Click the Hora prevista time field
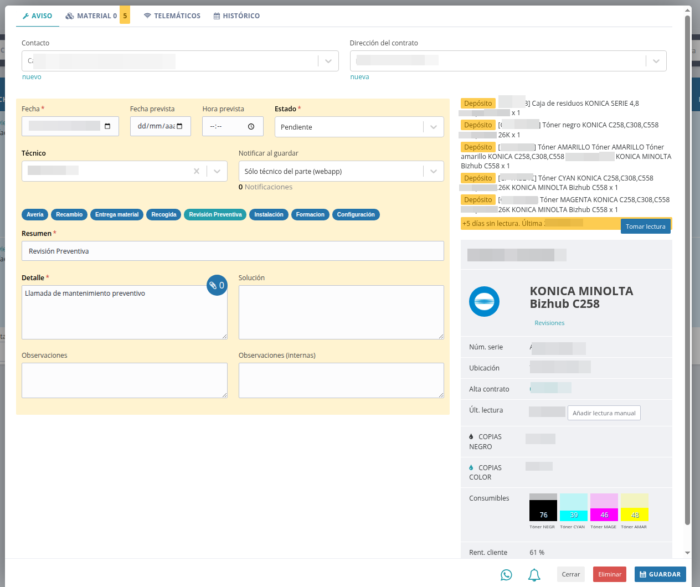 (x=233, y=126)
